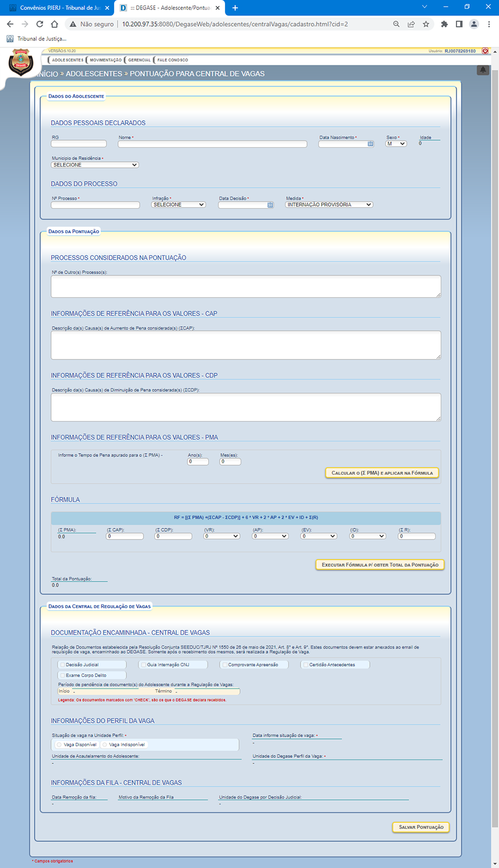Bookmark this page with star icon
The width and height of the screenshot is (499, 868).
click(x=426, y=24)
